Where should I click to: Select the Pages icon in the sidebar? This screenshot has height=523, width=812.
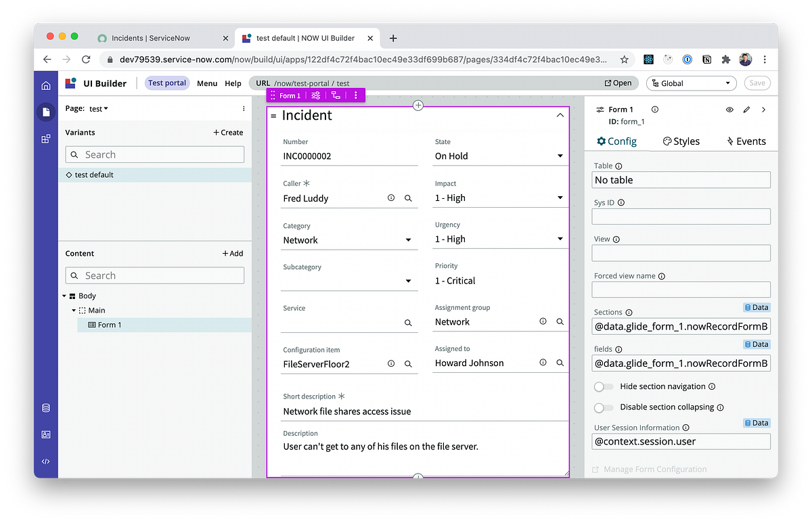[x=46, y=112]
